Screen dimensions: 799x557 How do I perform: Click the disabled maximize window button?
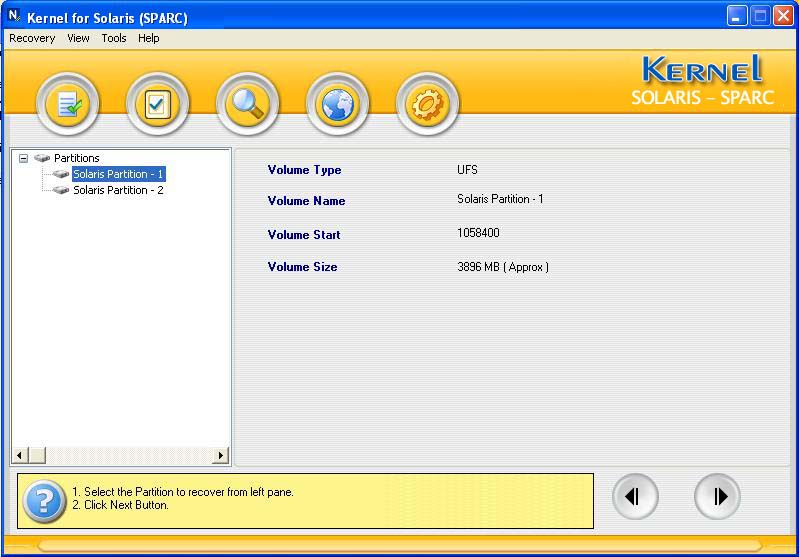[x=760, y=16]
